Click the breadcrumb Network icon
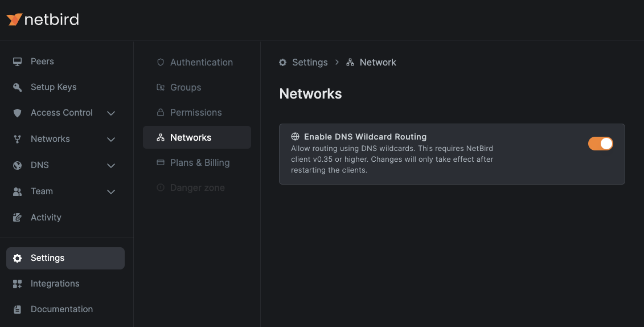The width and height of the screenshot is (644, 327). click(x=350, y=63)
